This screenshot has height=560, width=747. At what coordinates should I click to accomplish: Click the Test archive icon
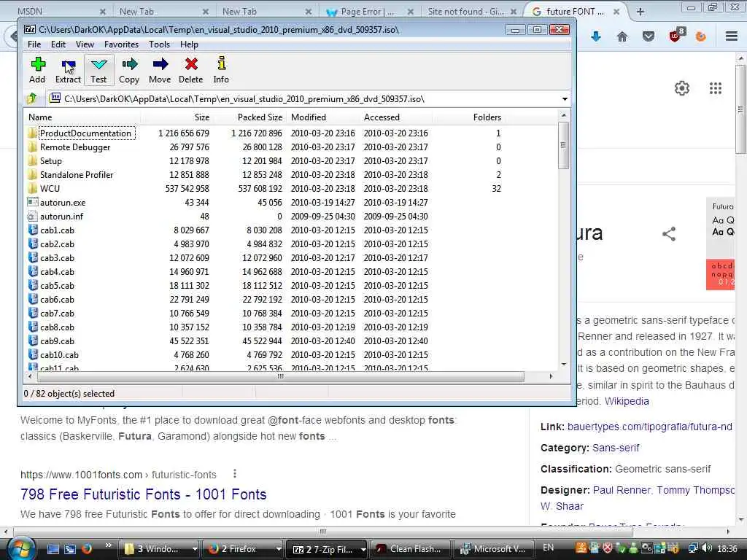click(x=99, y=64)
